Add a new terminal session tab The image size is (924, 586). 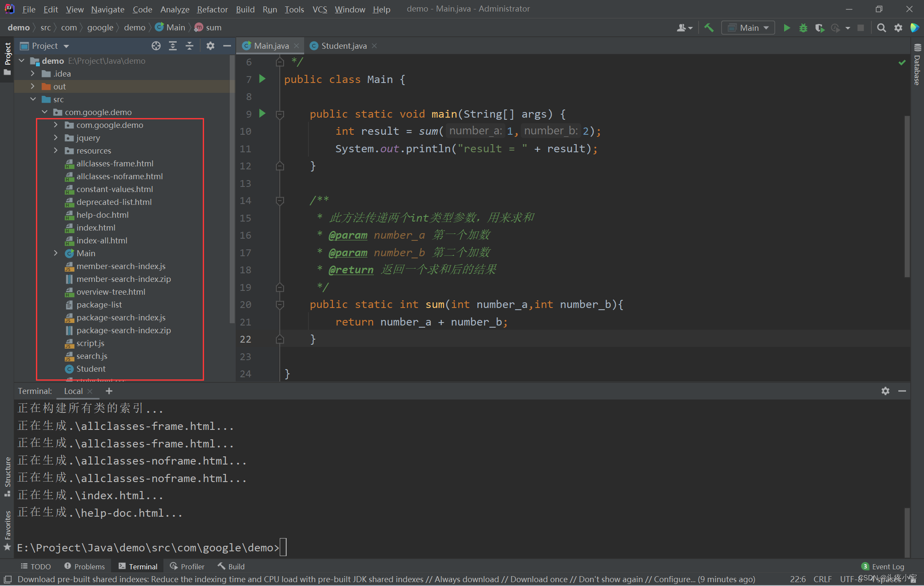pyautogui.click(x=109, y=391)
